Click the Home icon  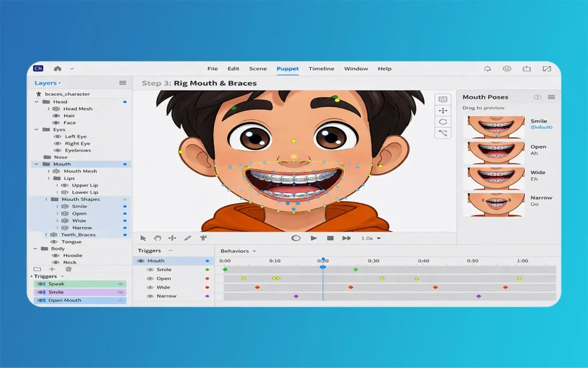click(x=57, y=68)
